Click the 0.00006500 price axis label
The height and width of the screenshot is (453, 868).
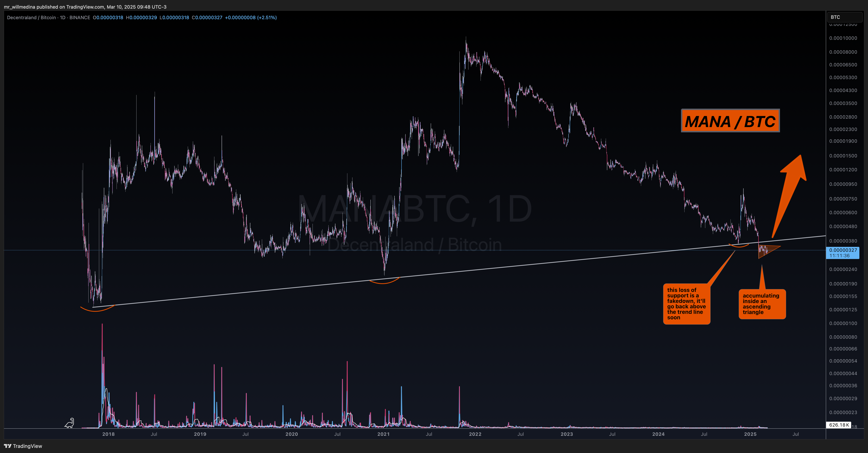click(843, 65)
